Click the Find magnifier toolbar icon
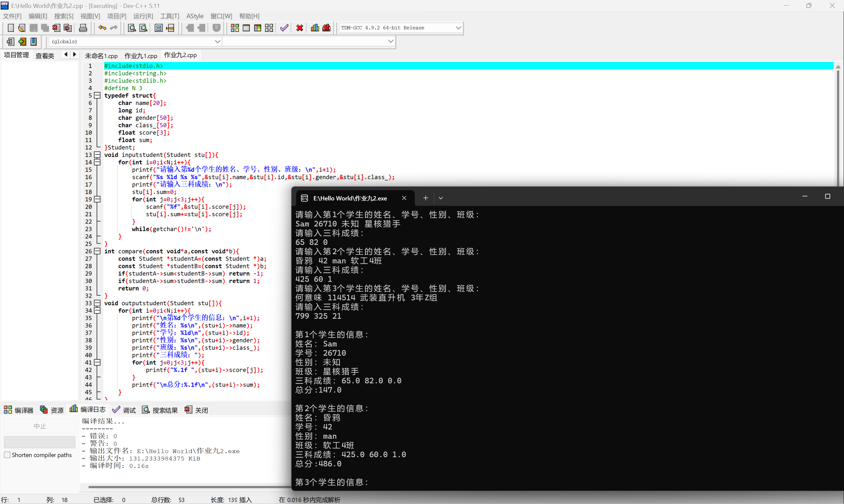844x504 pixels. click(132, 28)
